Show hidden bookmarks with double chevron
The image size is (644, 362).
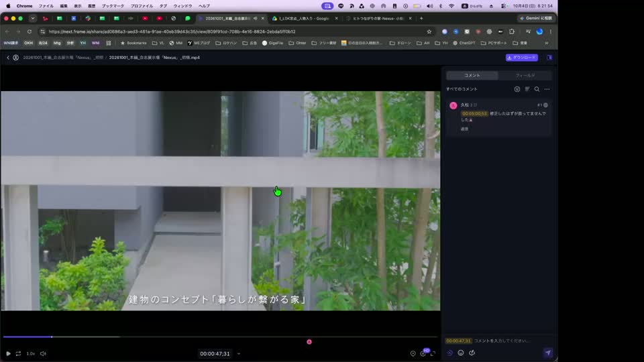[x=547, y=43]
